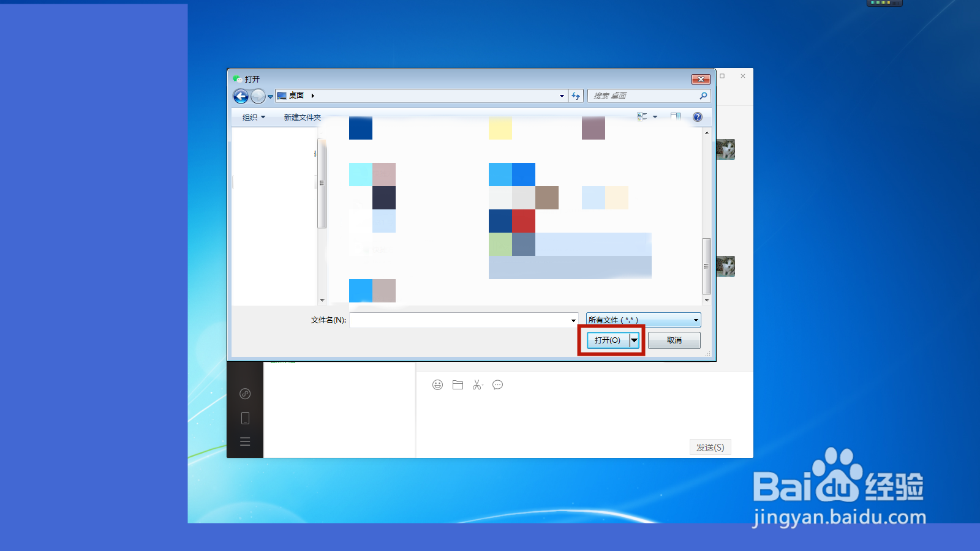Viewport: 980px width, 551px height.
Task: Open the help icon in dialog toolbar
Action: (697, 117)
